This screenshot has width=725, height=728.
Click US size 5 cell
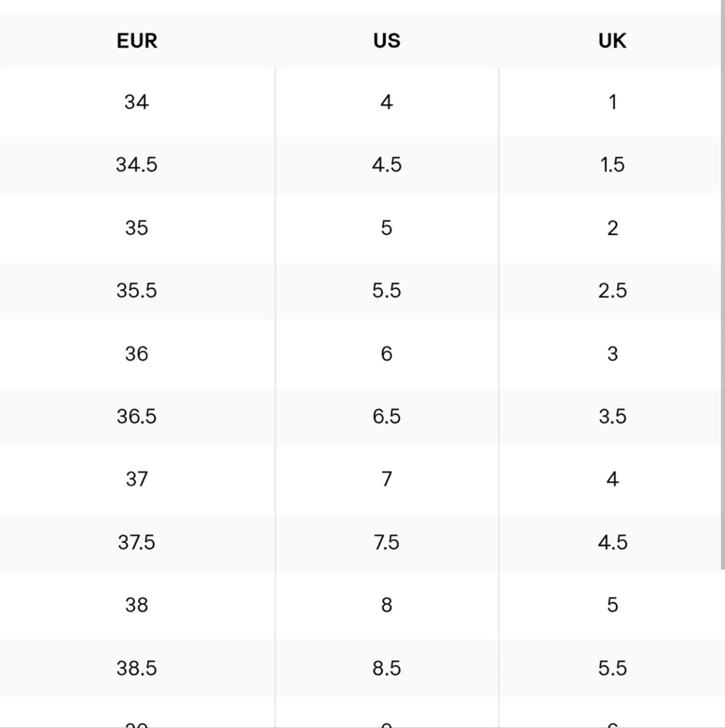(x=387, y=228)
